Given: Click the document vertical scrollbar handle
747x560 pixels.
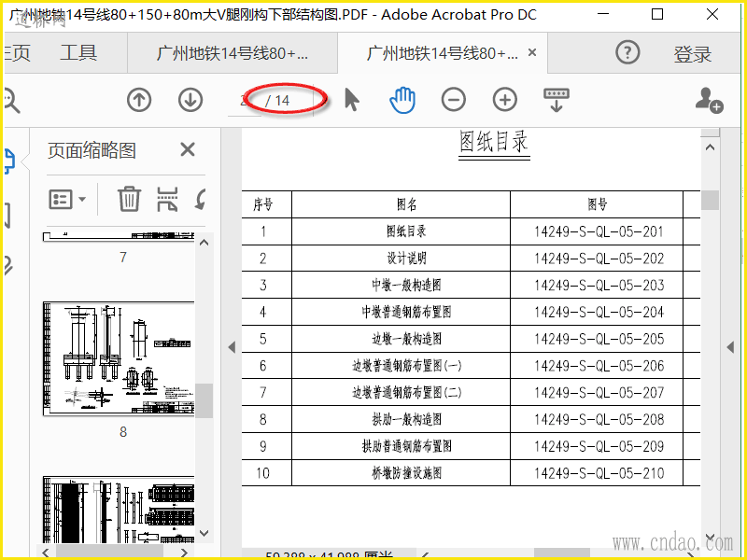Looking at the screenshot, I should point(710,200).
